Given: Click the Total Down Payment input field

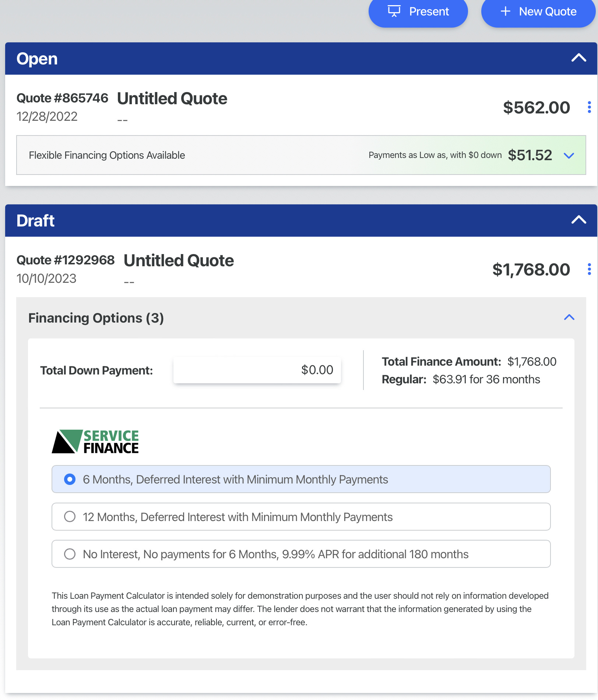Looking at the screenshot, I should coord(257,370).
